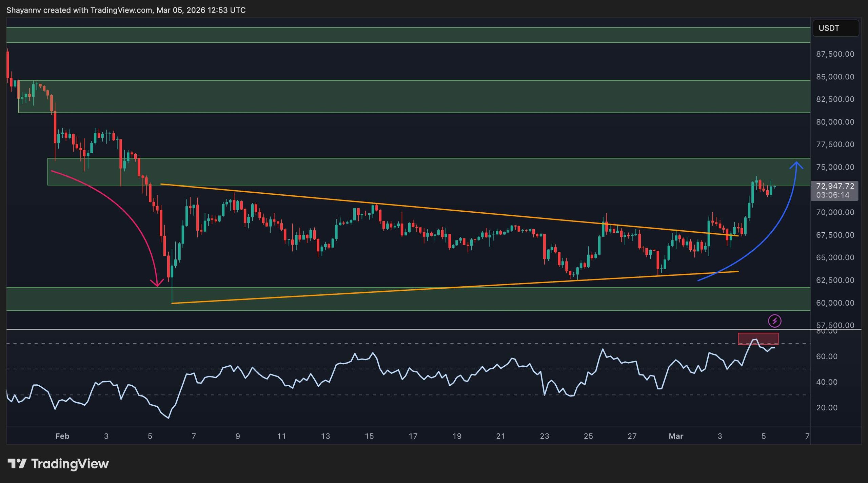Click the Shayannv attribution header text
This screenshot has height=483, width=868.
click(x=126, y=10)
